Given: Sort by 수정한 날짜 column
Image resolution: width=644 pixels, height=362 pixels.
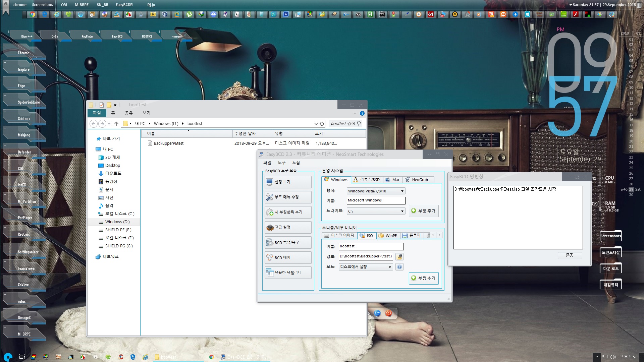Looking at the screenshot, I should [252, 133].
